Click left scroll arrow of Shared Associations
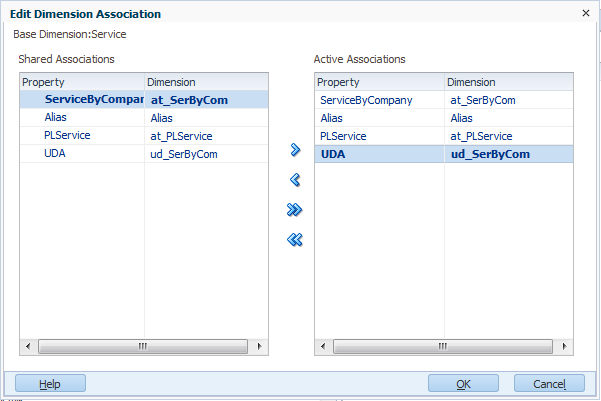Viewport: 601px width, 401px height. [x=28, y=346]
